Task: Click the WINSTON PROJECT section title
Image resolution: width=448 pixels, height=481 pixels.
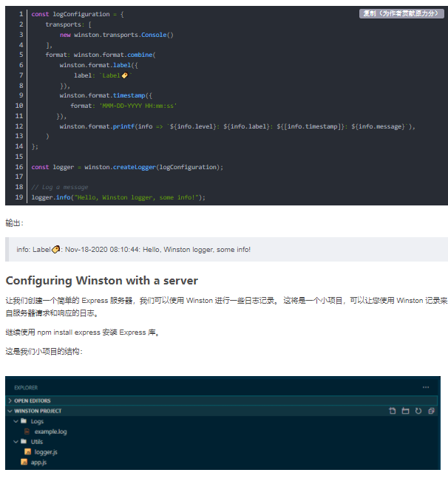Action: click(x=38, y=411)
